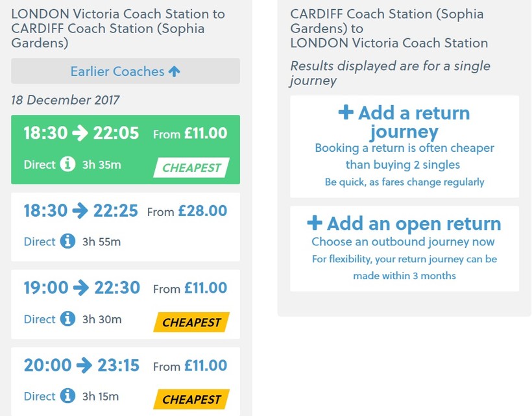
Task: Click the plus icon for open return
Action: click(x=314, y=223)
